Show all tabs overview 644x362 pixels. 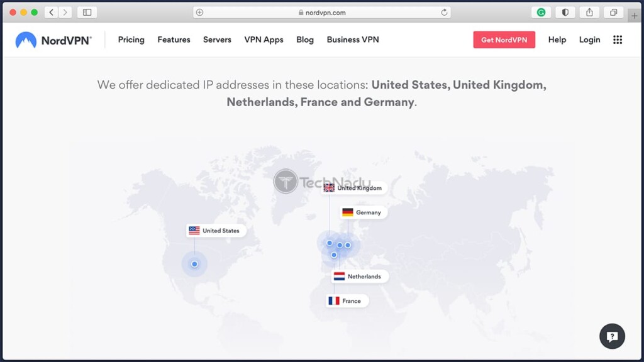613,13
